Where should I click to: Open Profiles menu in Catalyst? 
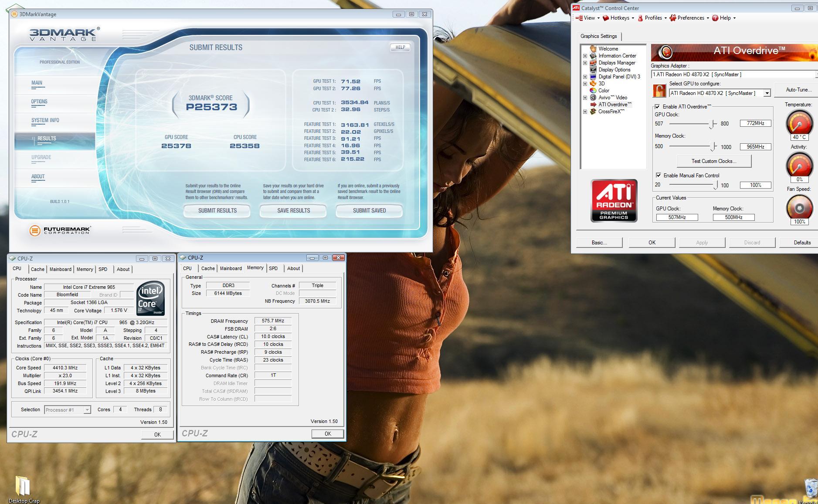tap(652, 18)
